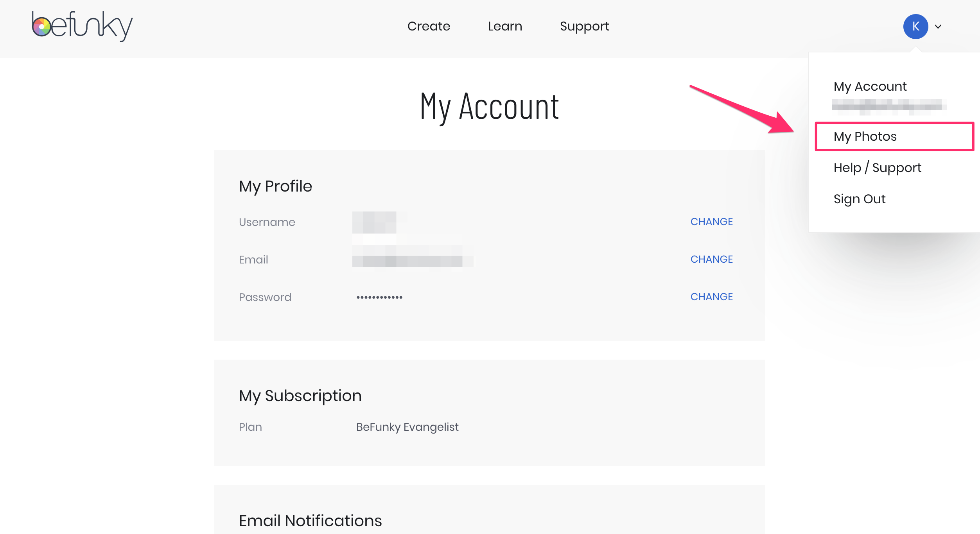This screenshot has width=980, height=534.
Task: Click the My Profile section heading
Action: [275, 186]
